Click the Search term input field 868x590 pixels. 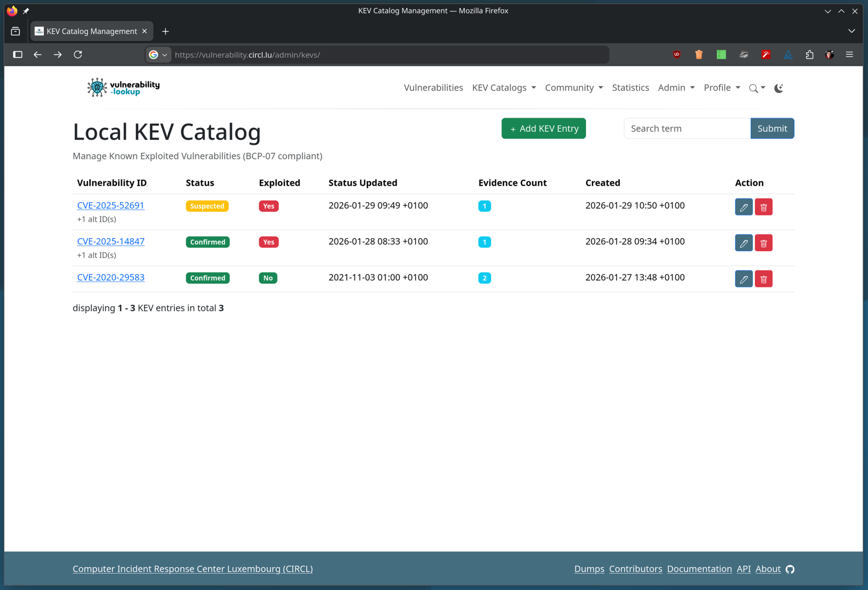686,128
